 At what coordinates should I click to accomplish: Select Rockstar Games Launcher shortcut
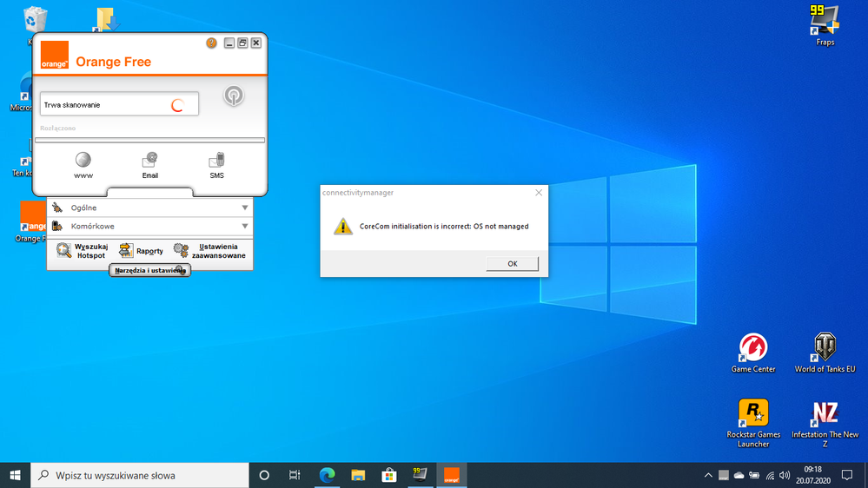pos(753,423)
